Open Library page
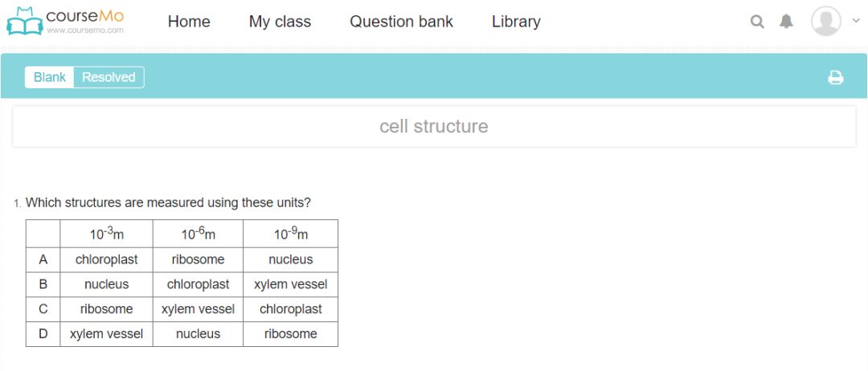 click(516, 22)
